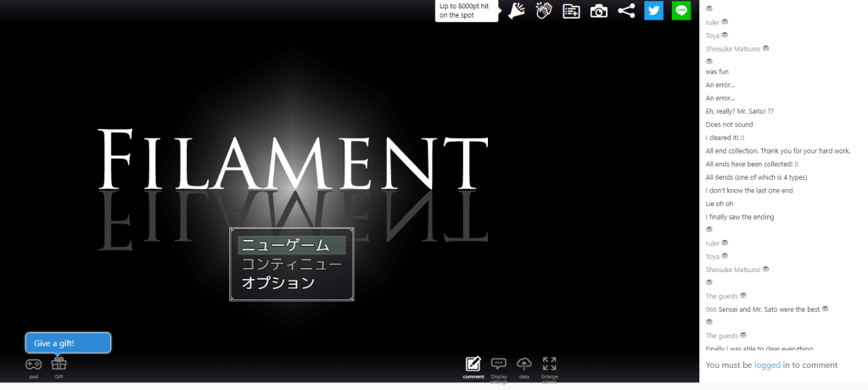Image resolution: width=868 pixels, height=390 pixels.
Task: Open the data cloud upload icon
Action: [524, 365]
